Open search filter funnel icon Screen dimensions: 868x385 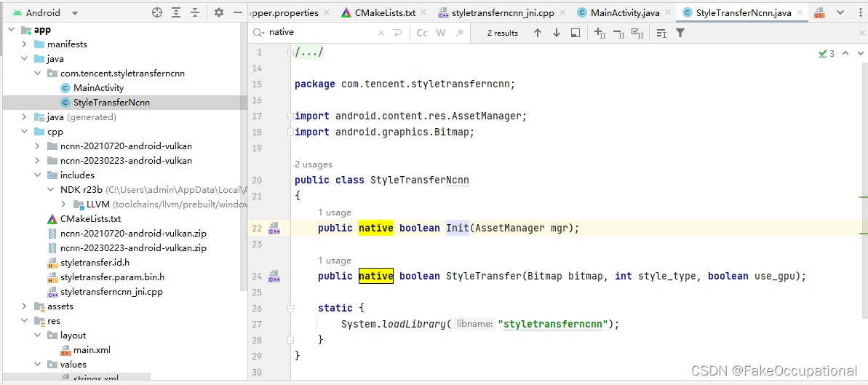[680, 33]
